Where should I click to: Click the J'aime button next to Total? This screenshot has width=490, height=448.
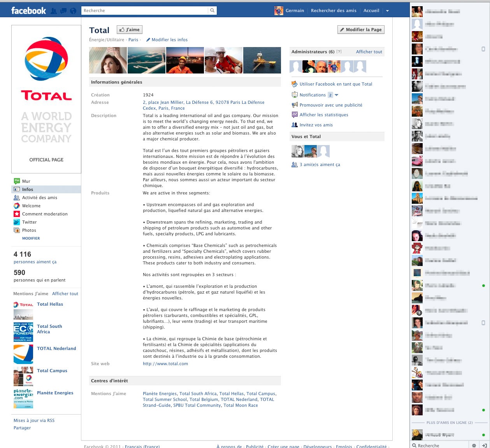click(x=130, y=30)
